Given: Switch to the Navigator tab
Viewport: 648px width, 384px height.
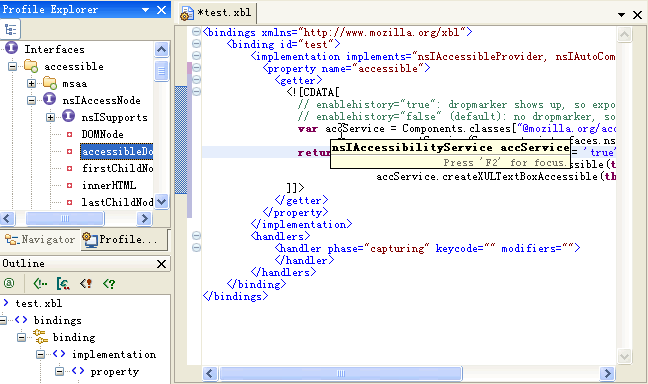Looking at the screenshot, I should (40, 239).
